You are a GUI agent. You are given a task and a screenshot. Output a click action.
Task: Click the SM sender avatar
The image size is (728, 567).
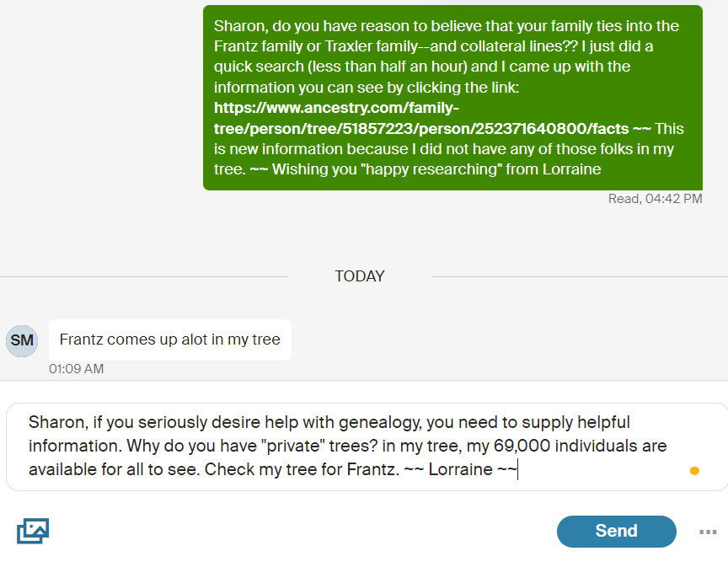22,340
